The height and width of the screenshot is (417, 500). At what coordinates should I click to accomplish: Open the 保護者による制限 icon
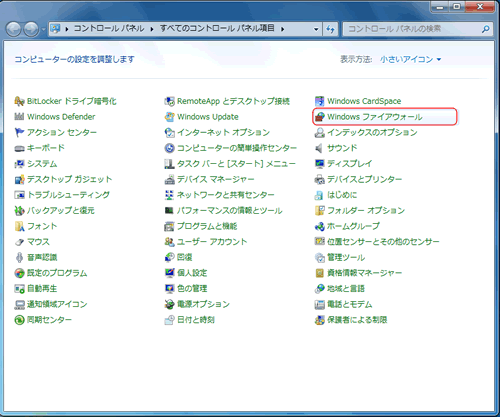pyautogui.click(x=320, y=320)
